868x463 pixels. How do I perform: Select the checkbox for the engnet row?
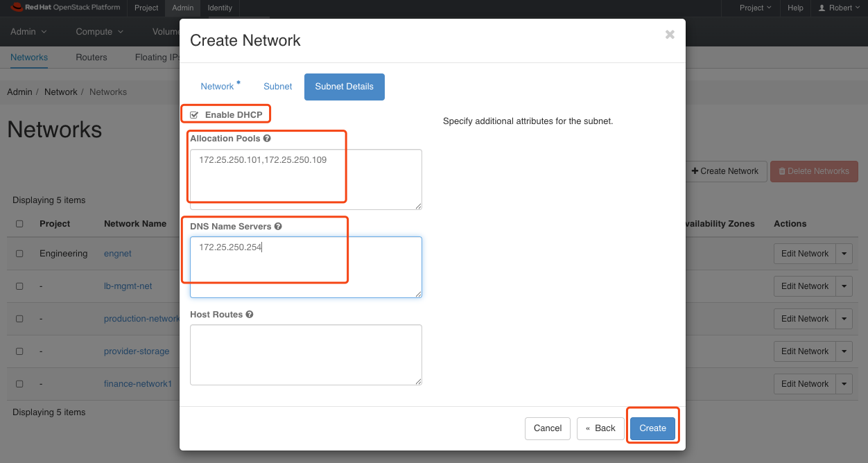coord(19,253)
